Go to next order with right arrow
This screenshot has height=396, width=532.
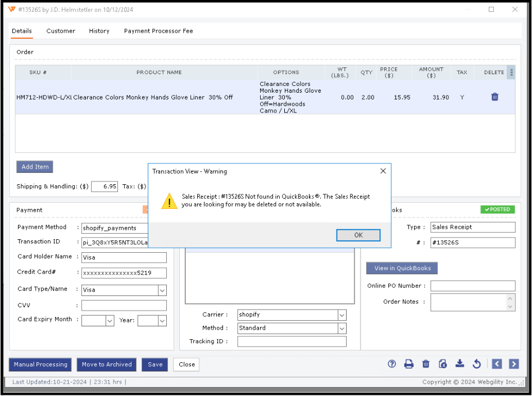[x=513, y=364]
